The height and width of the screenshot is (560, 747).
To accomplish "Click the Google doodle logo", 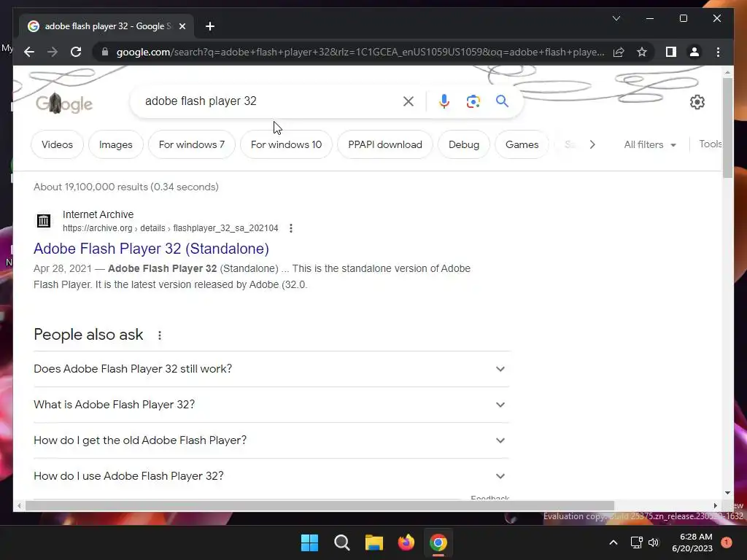I will 64,103.
